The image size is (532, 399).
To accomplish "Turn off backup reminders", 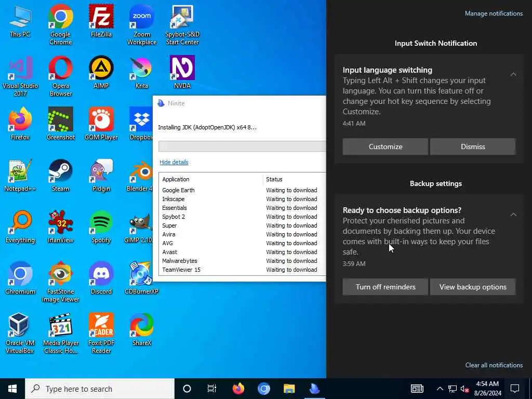I will [x=385, y=287].
